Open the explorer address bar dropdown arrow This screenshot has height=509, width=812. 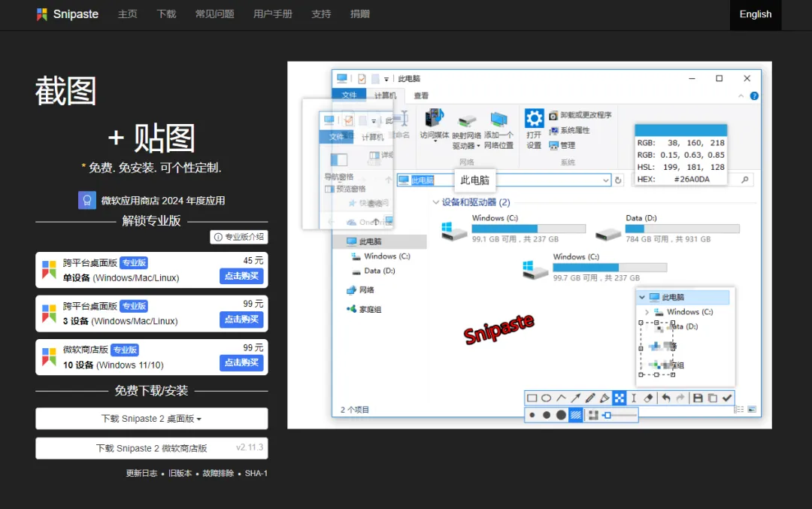[605, 180]
